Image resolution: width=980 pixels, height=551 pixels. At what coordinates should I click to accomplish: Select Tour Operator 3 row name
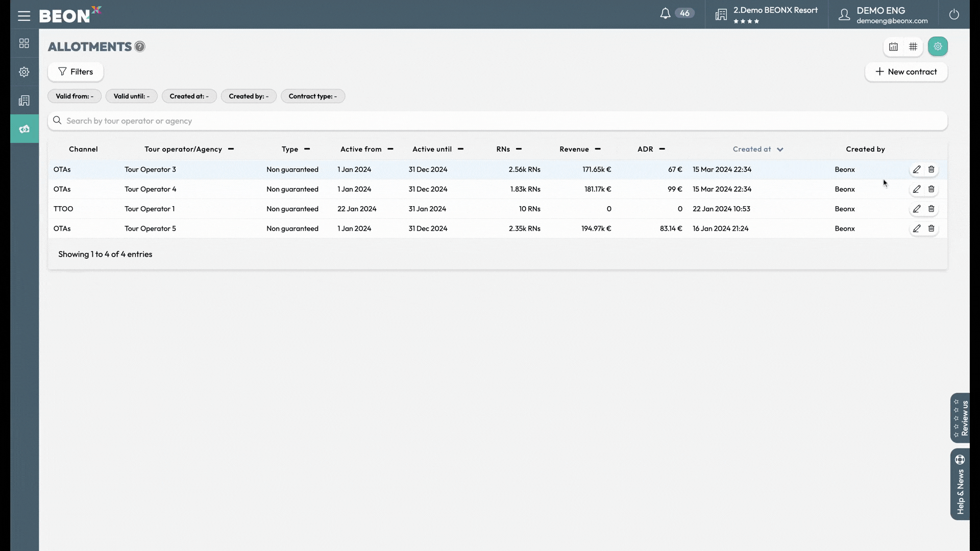[150, 169]
